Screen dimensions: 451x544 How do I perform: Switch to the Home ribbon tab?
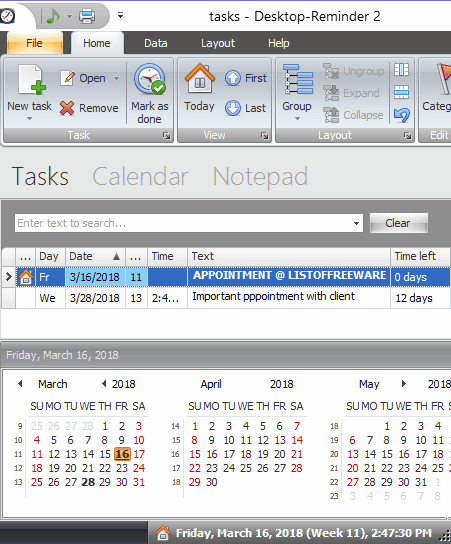97,43
